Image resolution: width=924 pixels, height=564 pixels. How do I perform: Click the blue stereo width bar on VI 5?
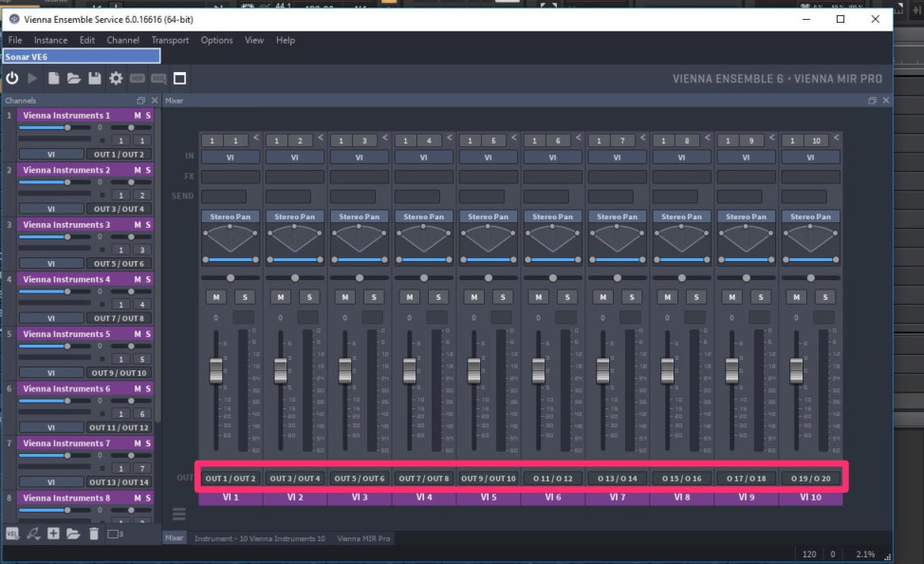tap(488, 259)
